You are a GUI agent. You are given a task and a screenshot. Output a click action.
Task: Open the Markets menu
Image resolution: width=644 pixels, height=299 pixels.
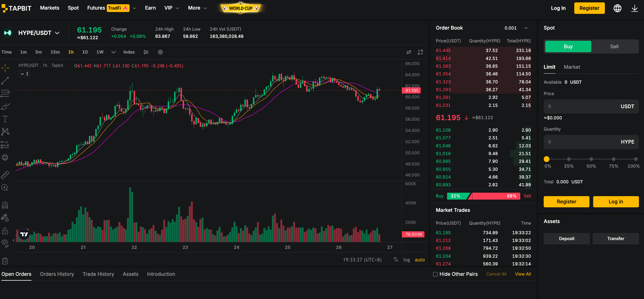(x=50, y=8)
